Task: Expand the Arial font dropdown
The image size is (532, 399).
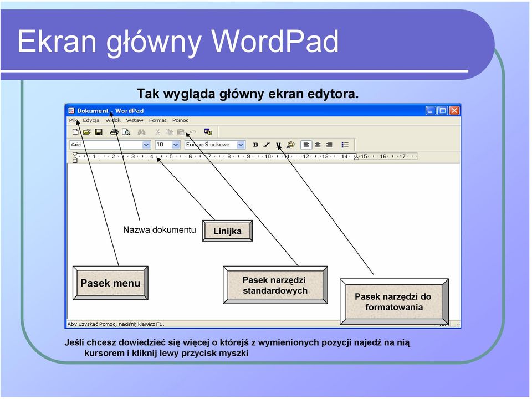Action: pyautogui.click(x=146, y=145)
